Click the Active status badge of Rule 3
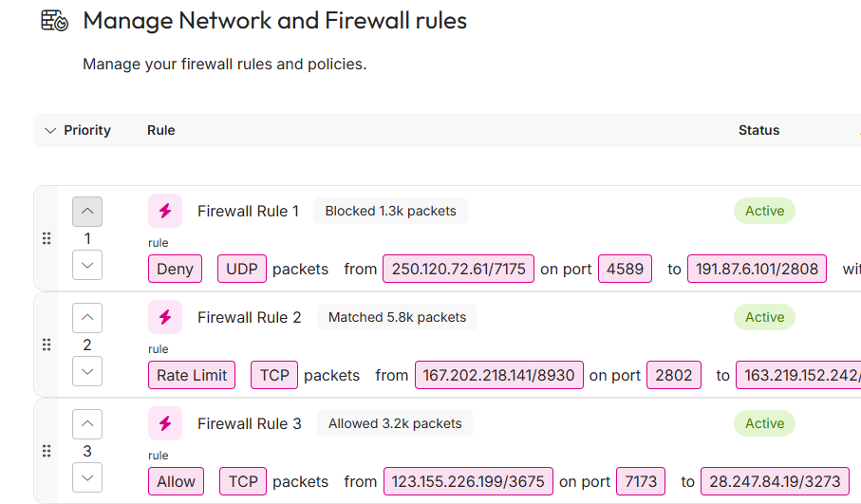861x504 pixels. click(x=764, y=423)
